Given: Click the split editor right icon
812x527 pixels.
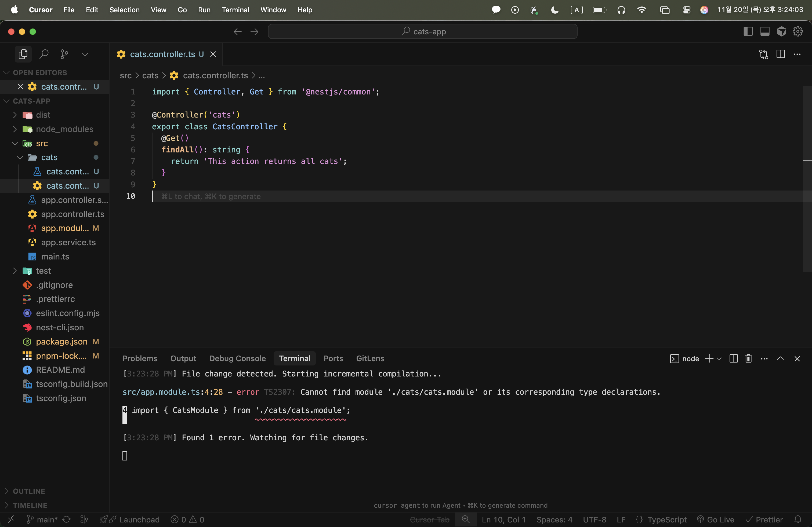Looking at the screenshot, I should (780, 54).
